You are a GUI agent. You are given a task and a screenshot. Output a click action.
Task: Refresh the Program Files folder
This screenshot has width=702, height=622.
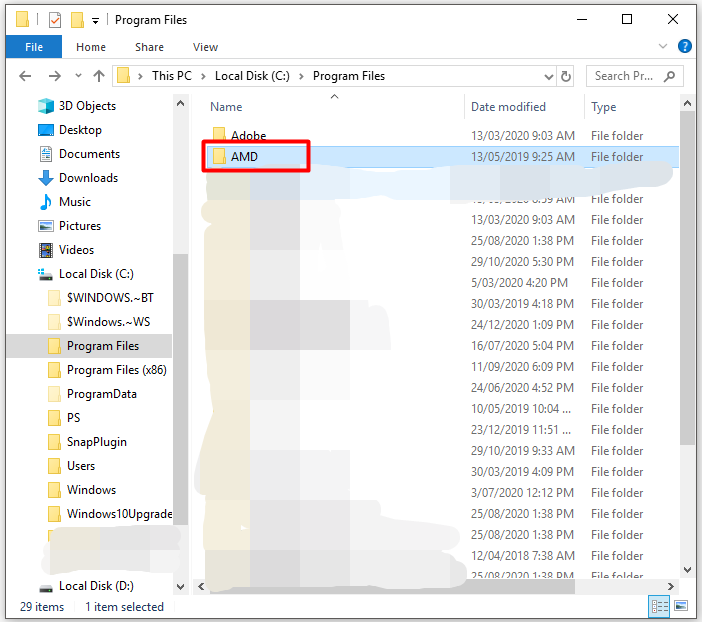tap(565, 77)
